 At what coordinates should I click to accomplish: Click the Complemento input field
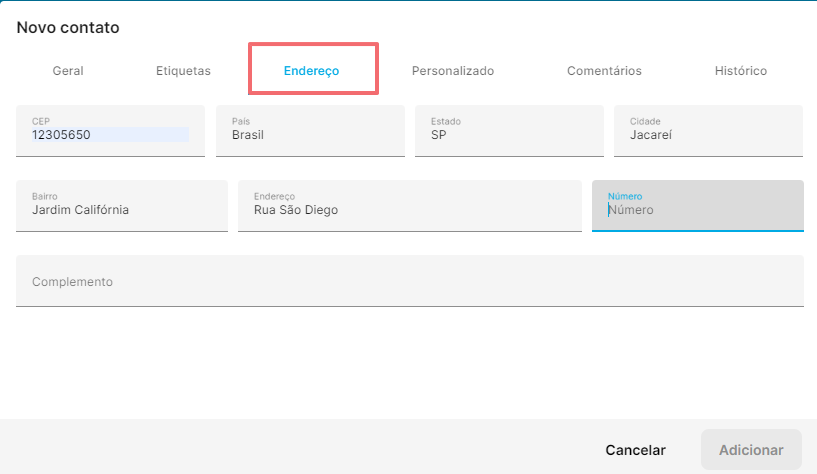pyautogui.click(x=410, y=281)
